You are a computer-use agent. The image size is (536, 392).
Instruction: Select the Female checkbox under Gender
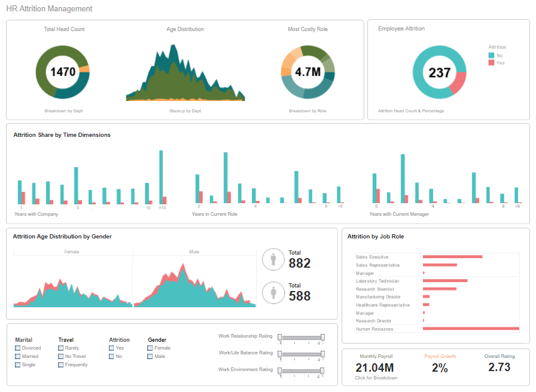coord(149,347)
